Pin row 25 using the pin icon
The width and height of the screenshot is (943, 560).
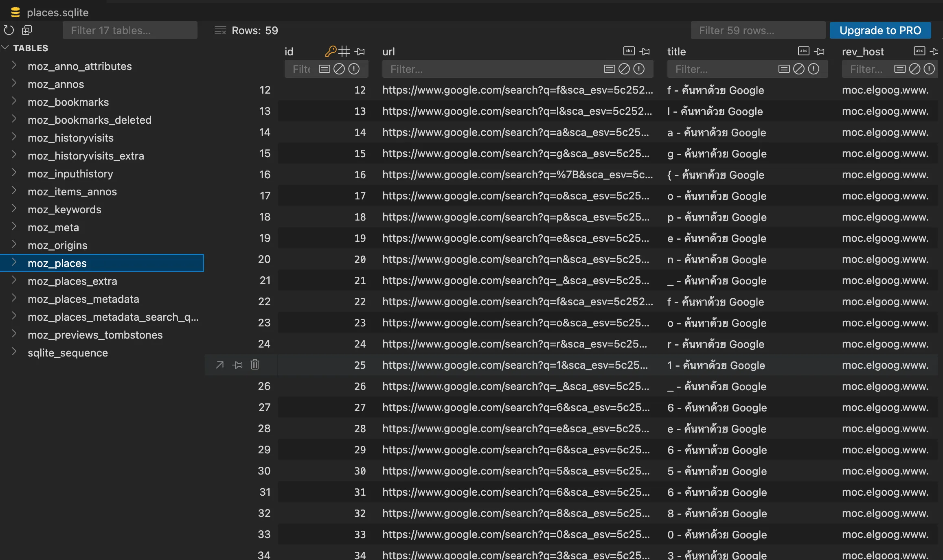click(237, 365)
